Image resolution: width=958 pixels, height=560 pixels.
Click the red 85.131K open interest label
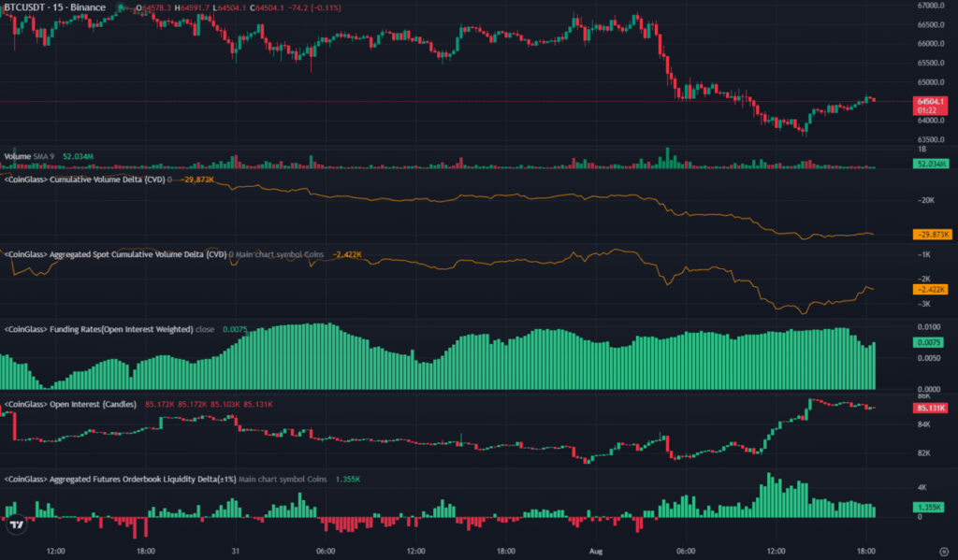pyautogui.click(x=930, y=408)
